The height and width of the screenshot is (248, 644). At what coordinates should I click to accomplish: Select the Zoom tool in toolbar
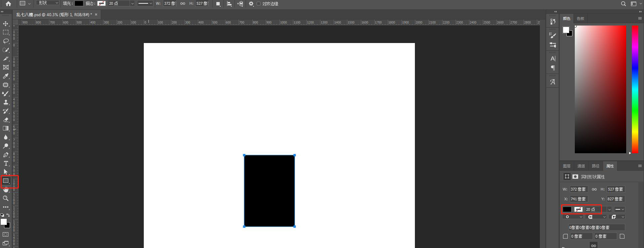(x=6, y=198)
